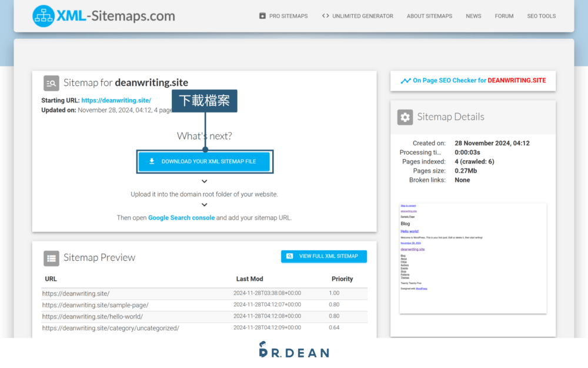Image resolution: width=588 pixels, height=368 pixels.
Task: Open the NEWS menu item
Action: [x=473, y=16]
